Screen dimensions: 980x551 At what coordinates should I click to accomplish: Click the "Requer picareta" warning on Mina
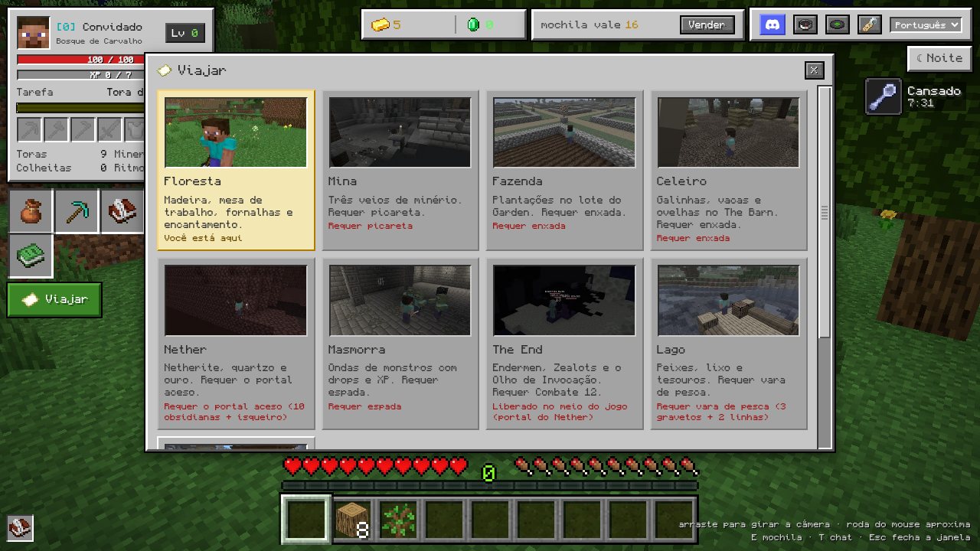371,226
